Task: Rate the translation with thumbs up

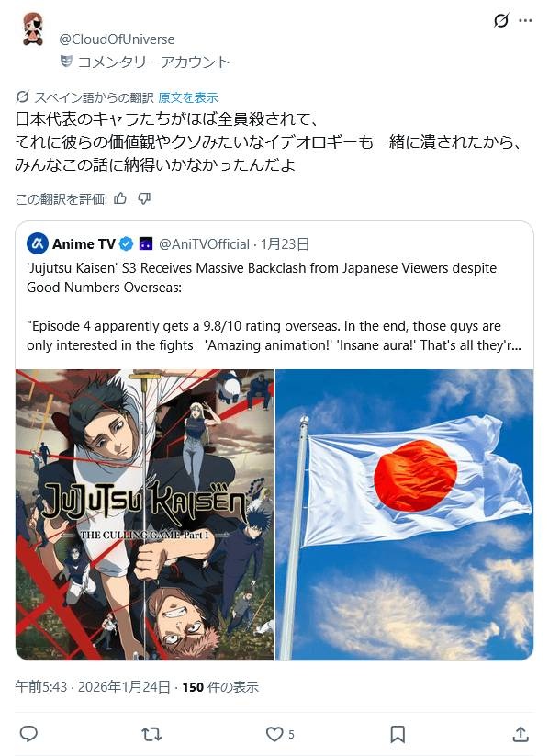Action: click(120, 198)
